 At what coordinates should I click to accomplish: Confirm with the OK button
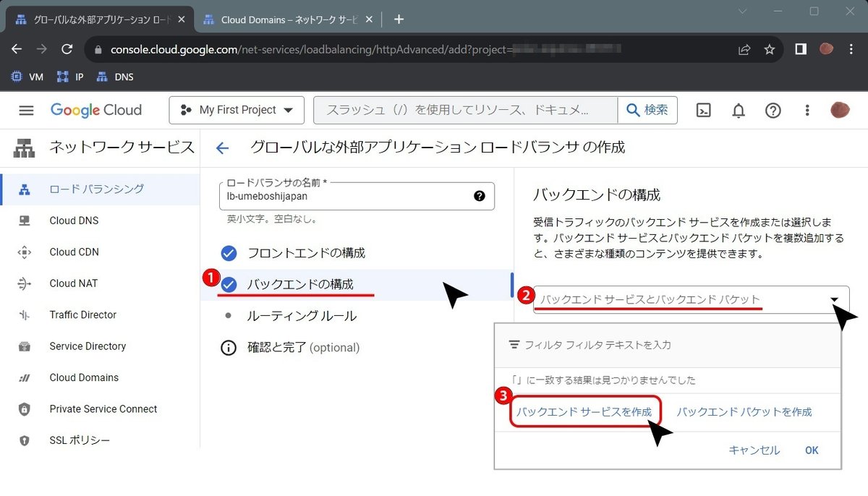[812, 450]
